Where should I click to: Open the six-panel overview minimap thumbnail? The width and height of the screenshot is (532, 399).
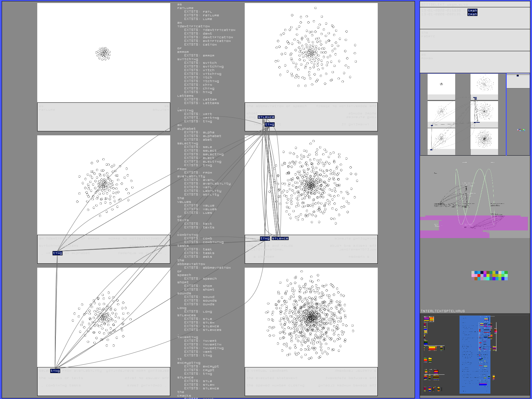click(x=463, y=114)
